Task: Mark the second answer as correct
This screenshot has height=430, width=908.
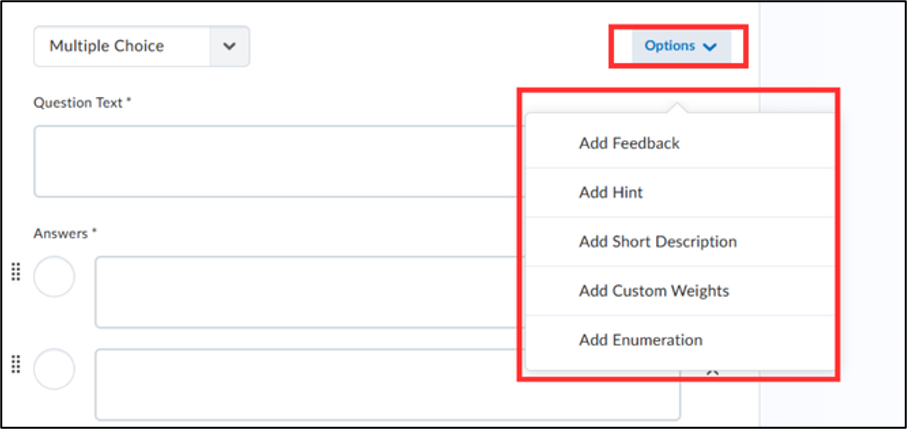Action: coord(54,369)
